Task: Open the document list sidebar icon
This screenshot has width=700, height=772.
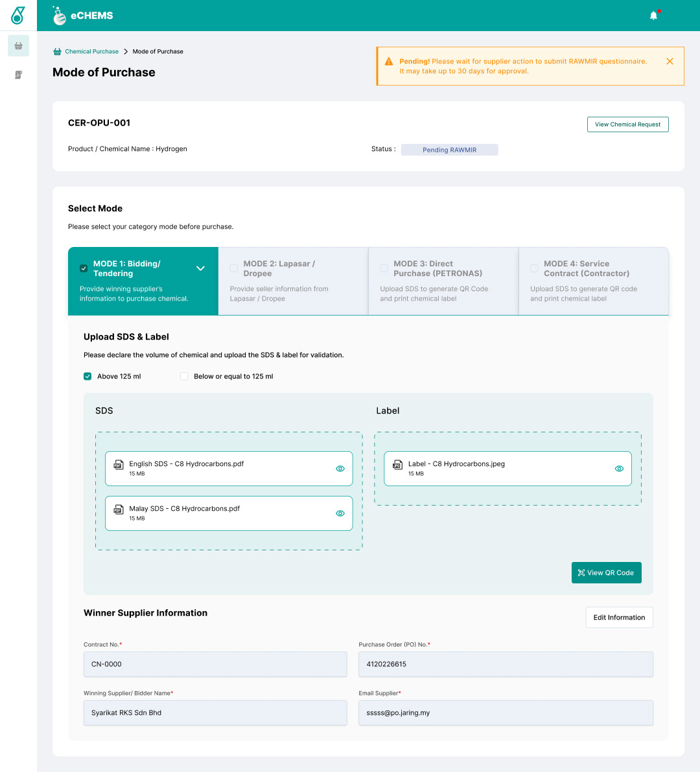Action: 18,75
